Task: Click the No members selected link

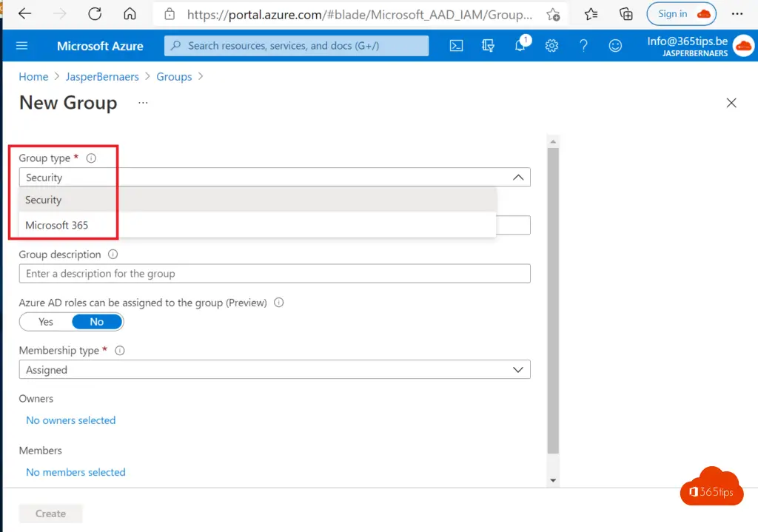Action: (x=76, y=472)
